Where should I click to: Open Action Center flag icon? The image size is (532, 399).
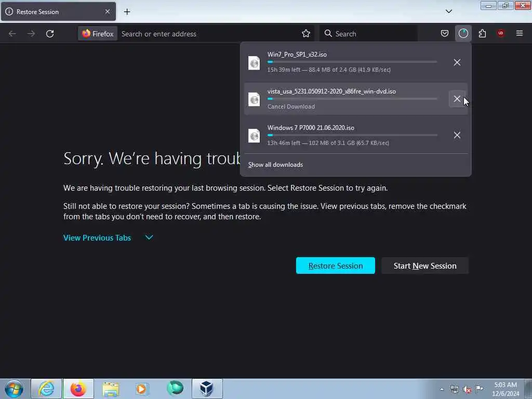point(480,389)
